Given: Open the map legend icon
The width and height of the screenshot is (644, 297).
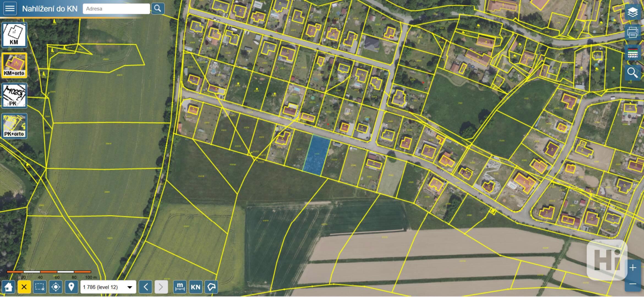Looking at the screenshot, I should click(x=632, y=53).
